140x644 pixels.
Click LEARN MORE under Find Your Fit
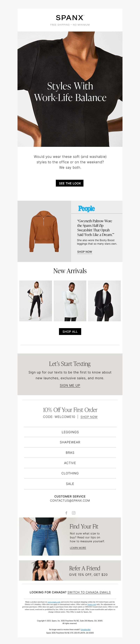(78, 548)
